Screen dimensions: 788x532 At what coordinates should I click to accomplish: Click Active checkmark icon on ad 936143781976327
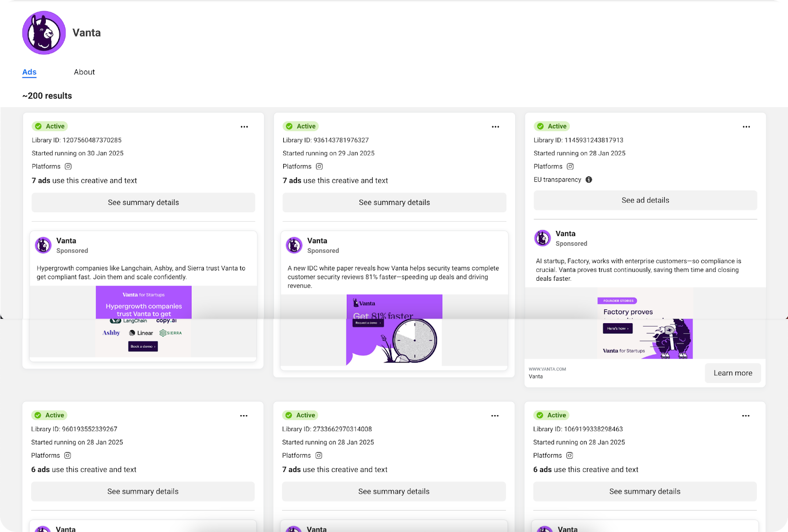(x=290, y=127)
